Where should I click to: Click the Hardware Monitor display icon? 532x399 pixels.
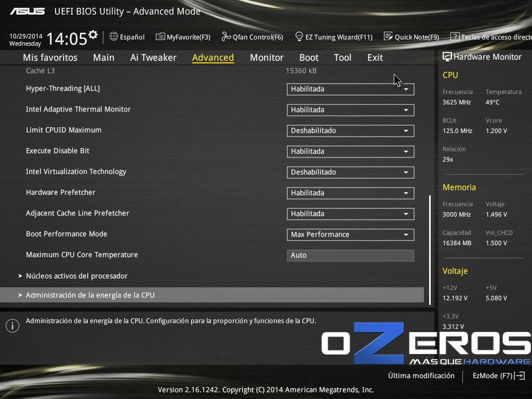pos(447,57)
